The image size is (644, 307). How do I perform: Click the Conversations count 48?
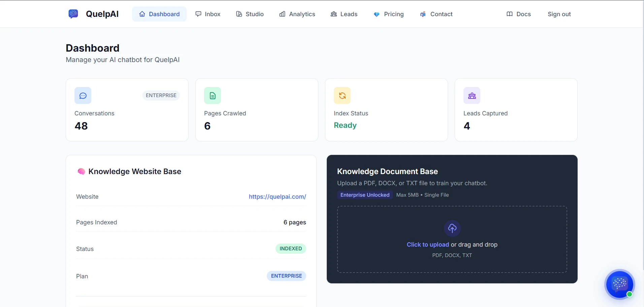81,126
